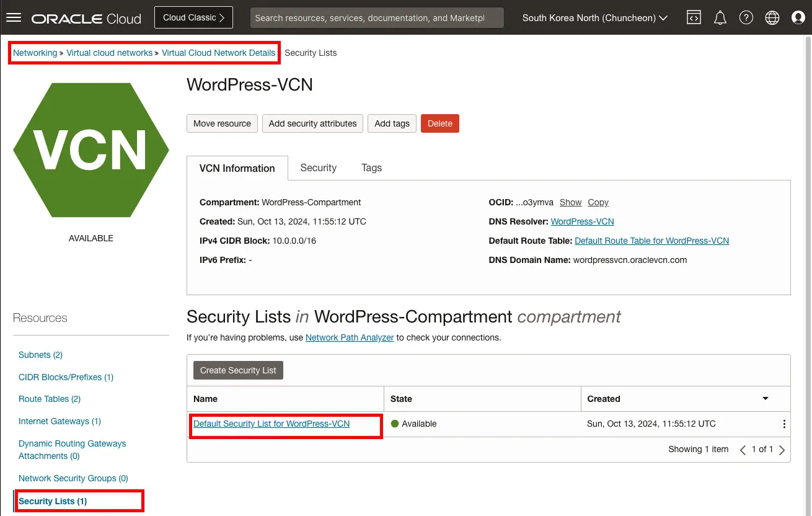Open Default Route Table for WordPress-VCN

click(652, 241)
